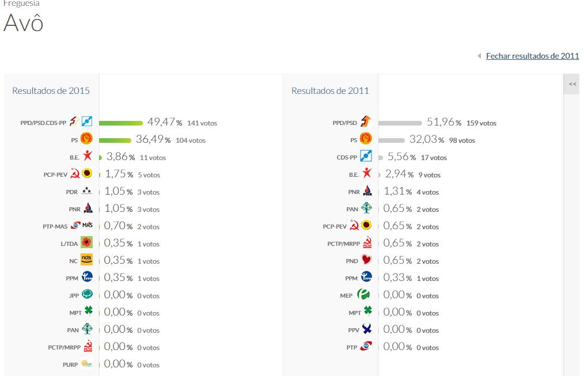The image size is (588, 376).
Task: Click Fechar resultados de 2011 link
Action: pos(532,56)
